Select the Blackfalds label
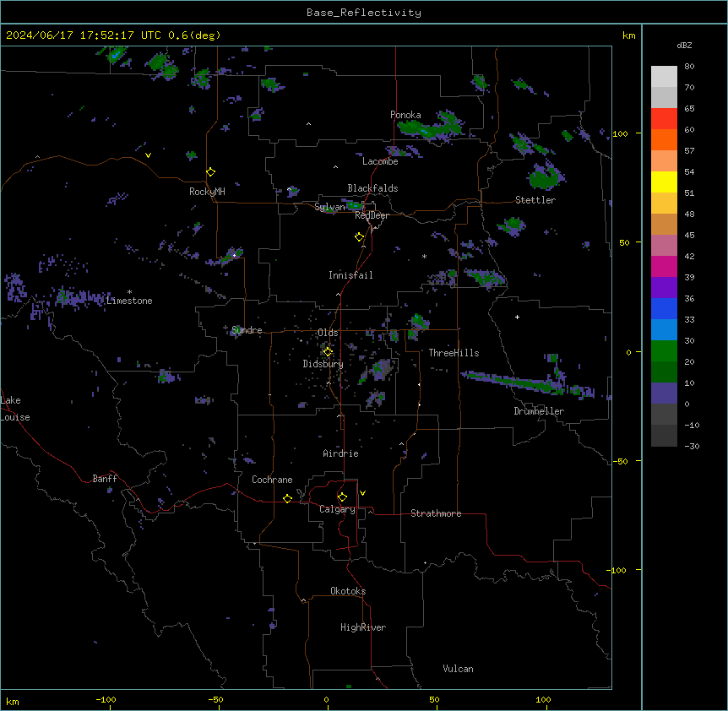The width and height of the screenshot is (728, 711). (x=372, y=188)
